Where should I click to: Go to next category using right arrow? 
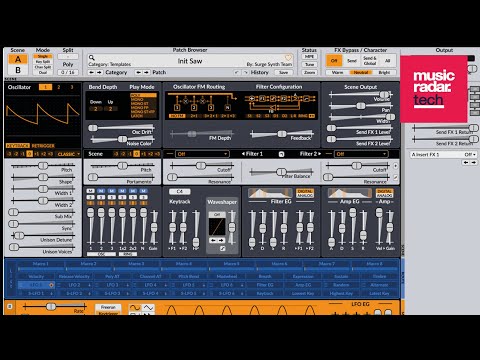coord(99,72)
